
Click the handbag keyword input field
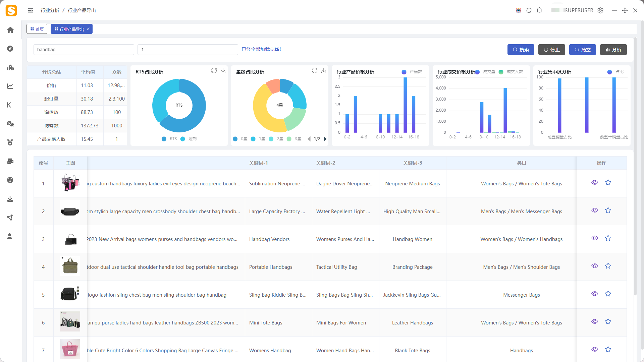(x=84, y=50)
